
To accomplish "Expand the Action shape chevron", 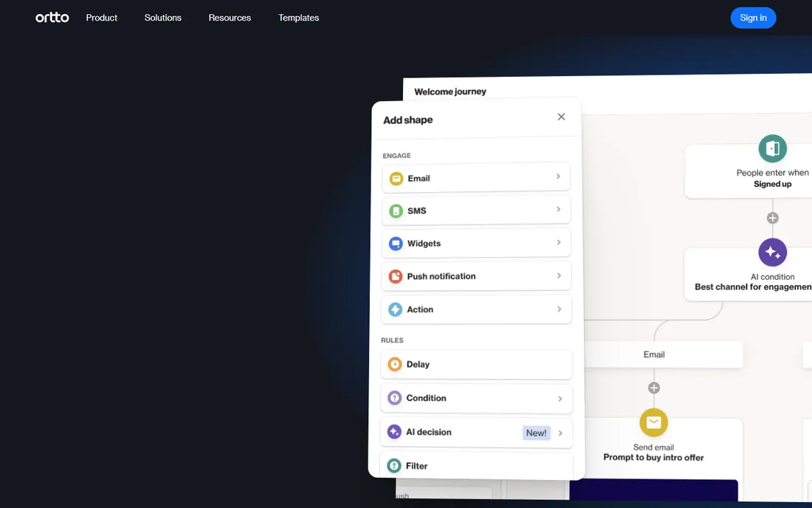I will click(560, 309).
